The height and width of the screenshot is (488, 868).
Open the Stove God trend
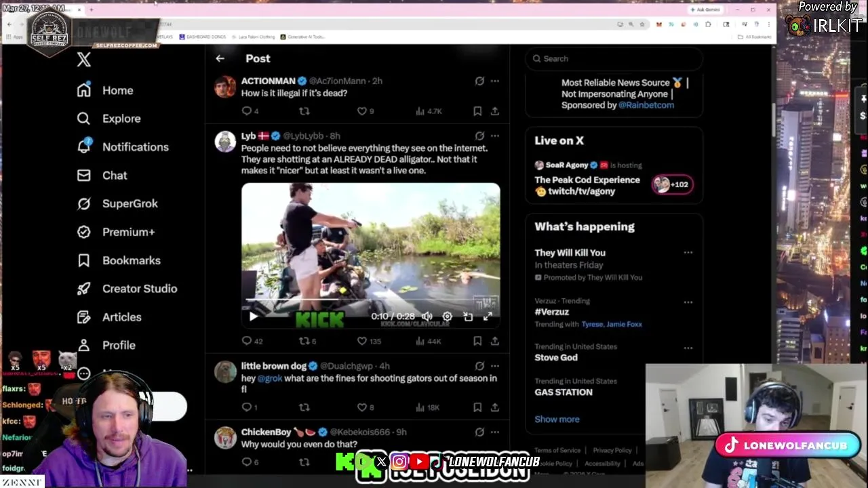556,358
